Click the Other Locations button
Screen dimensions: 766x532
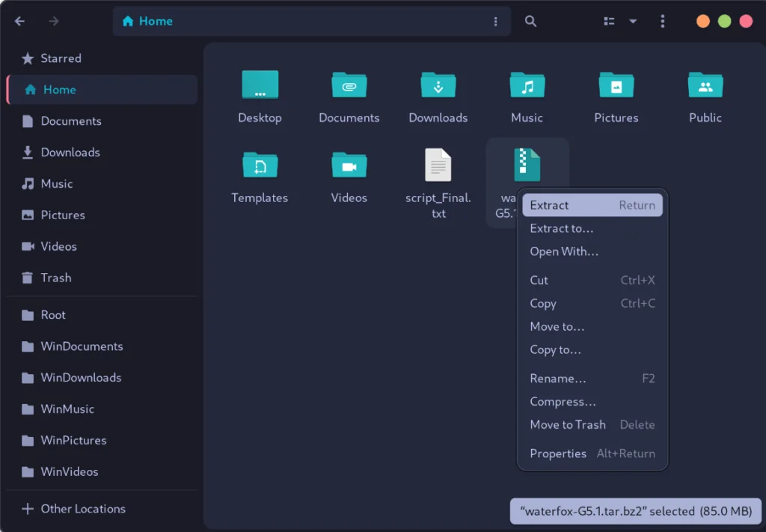tap(82, 509)
